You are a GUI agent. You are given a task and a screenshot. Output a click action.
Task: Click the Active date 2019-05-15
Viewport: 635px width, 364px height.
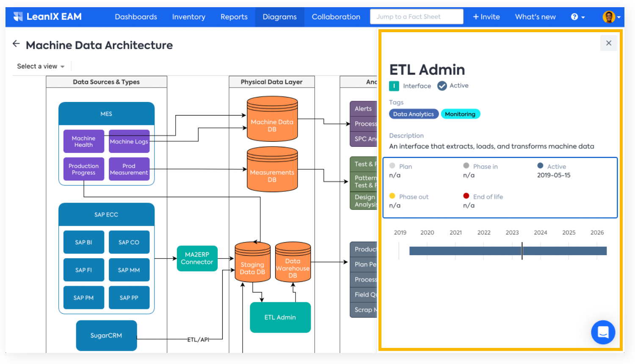(554, 175)
